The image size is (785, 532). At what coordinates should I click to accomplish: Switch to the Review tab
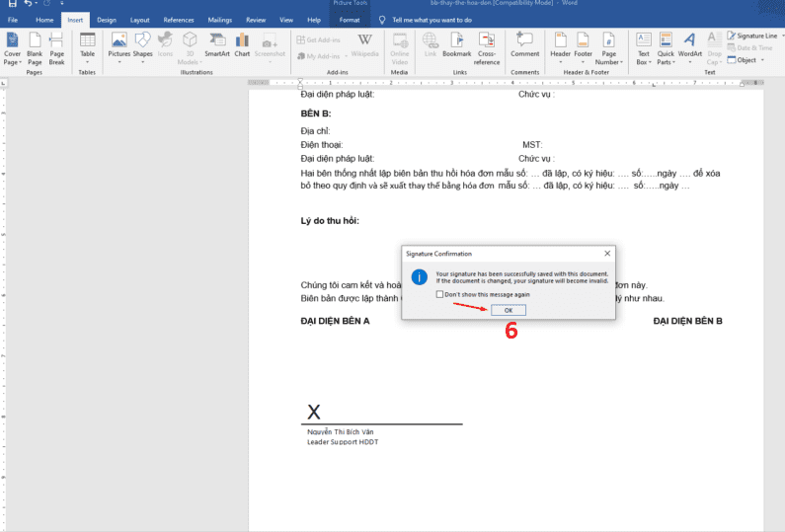click(256, 20)
